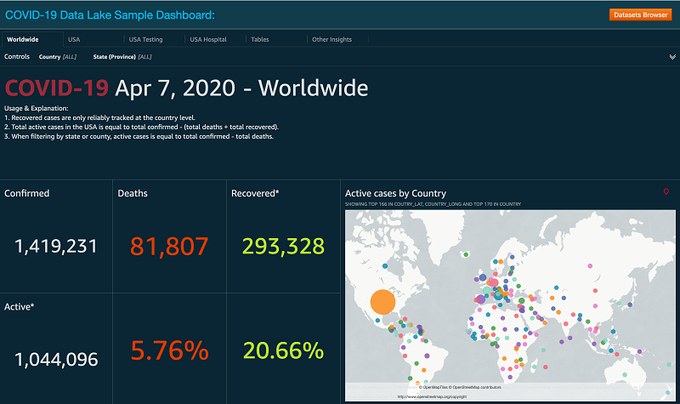Click the Active cases value 1,044,096
The height and width of the screenshot is (404, 680).
click(x=56, y=359)
